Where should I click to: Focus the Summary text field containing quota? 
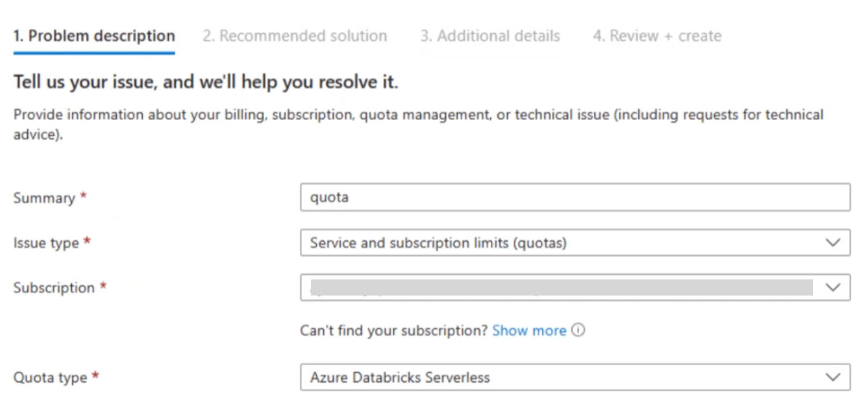pyautogui.click(x=574, y=197)
